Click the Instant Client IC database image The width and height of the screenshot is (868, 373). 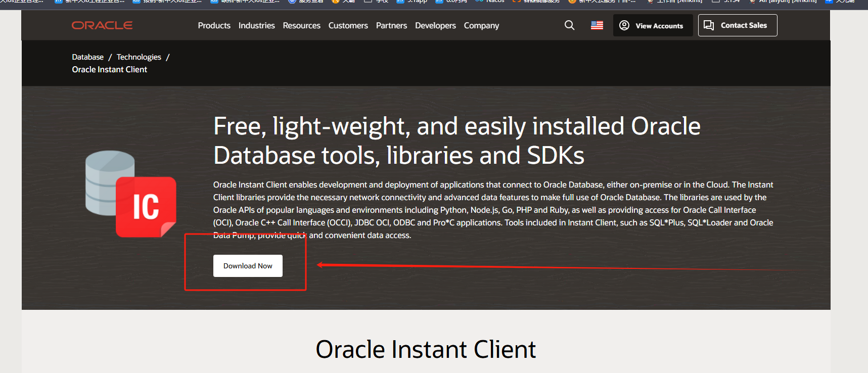[x=130, y=194]
